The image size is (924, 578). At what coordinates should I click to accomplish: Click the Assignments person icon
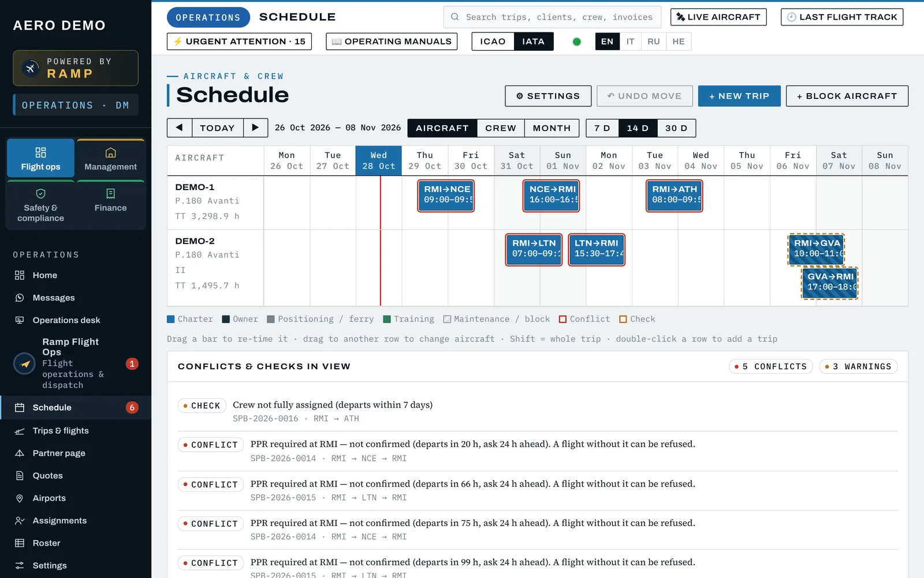point(20,521)
